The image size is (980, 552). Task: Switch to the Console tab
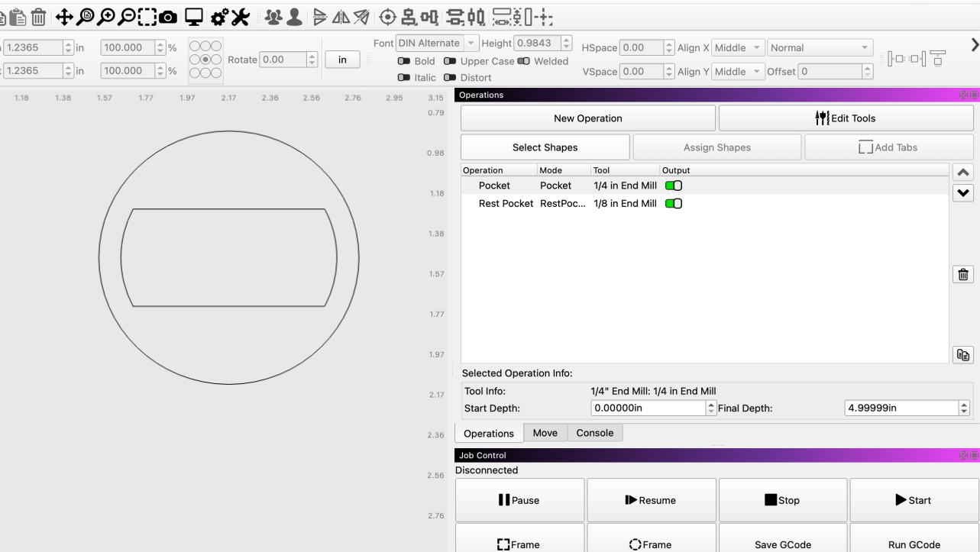(595, 433)
